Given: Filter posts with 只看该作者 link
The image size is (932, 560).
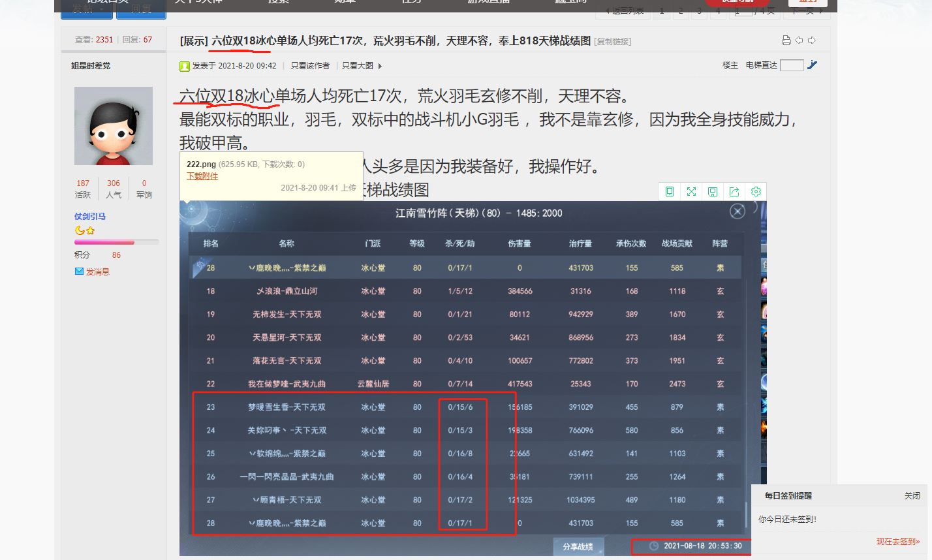Looking at the screenshot, I should (x=310, y=66).
